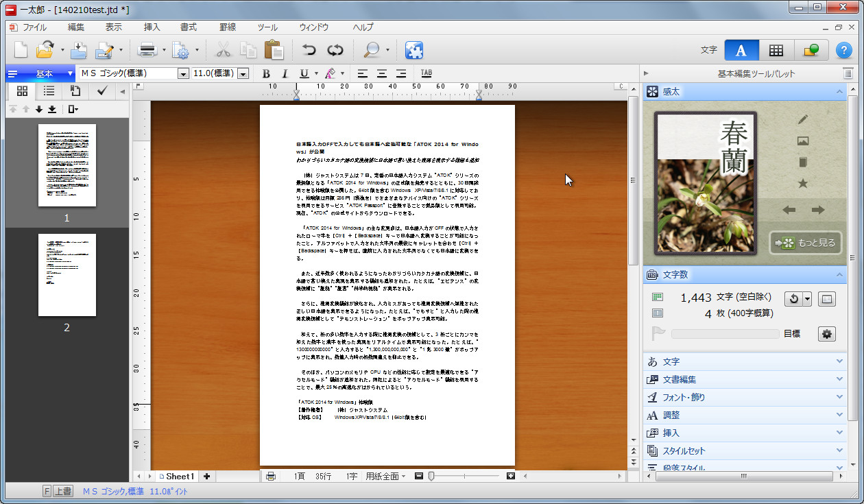864x504 pixels.
Task: Click the scissors cut icon
Action: coord(224,50)
